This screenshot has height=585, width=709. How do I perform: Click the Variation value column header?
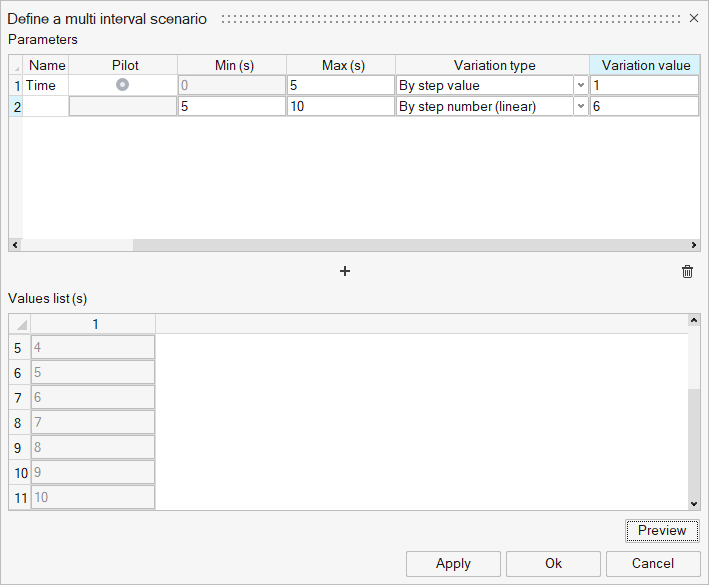(x=645, y=65)
